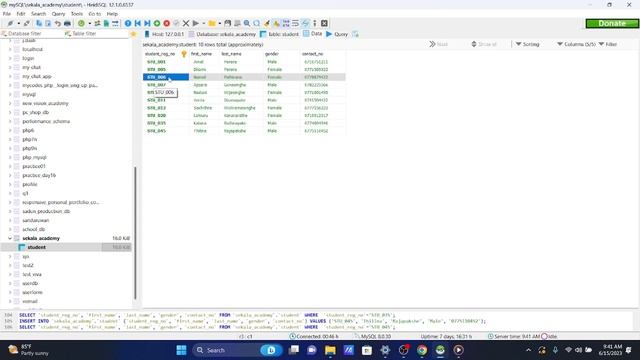Open File Explorer from taskbar
The image size is (640, 360).
pyautogui.click(x=330, y=350)
